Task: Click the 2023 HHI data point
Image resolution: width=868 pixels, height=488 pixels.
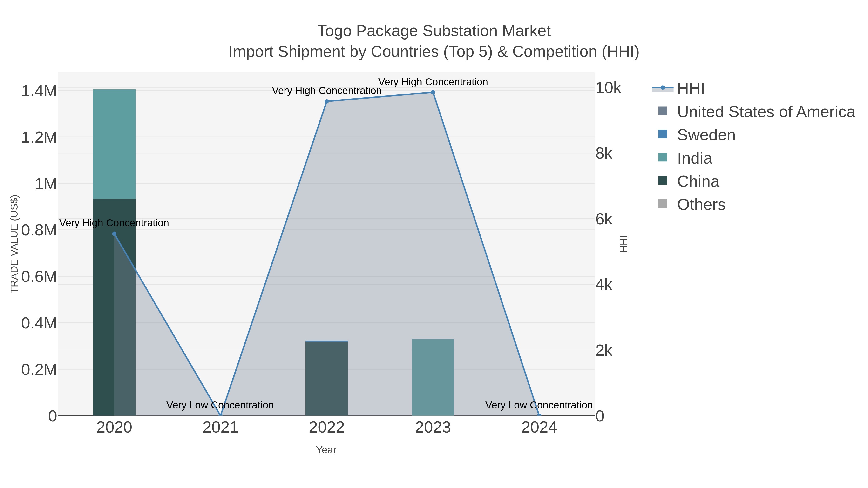Action: coord(433,92)
